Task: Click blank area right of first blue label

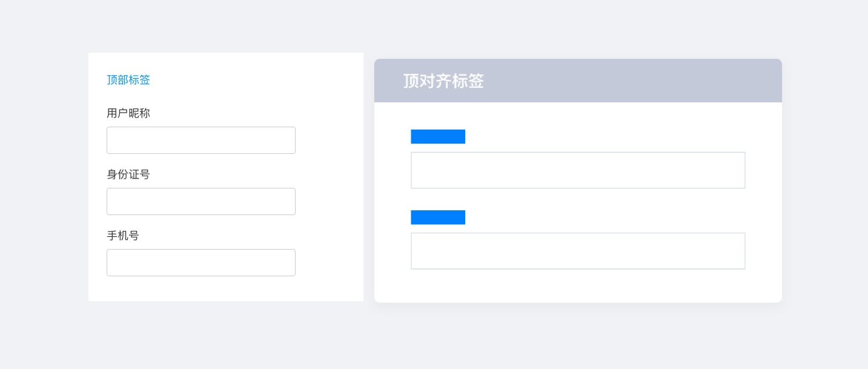Action: click(606, 137)
